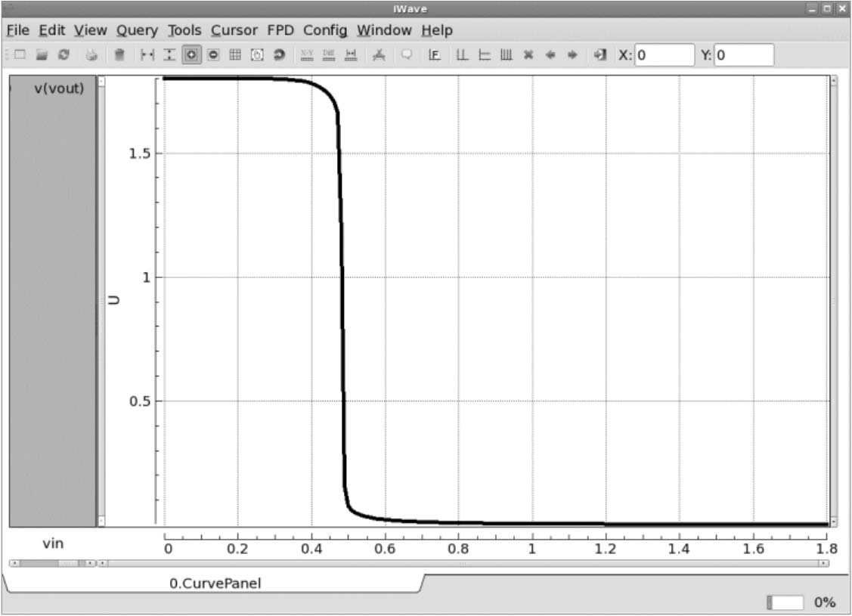Click the X-Y measurement icon
The image size is (852, 616).
coord(307,55)
